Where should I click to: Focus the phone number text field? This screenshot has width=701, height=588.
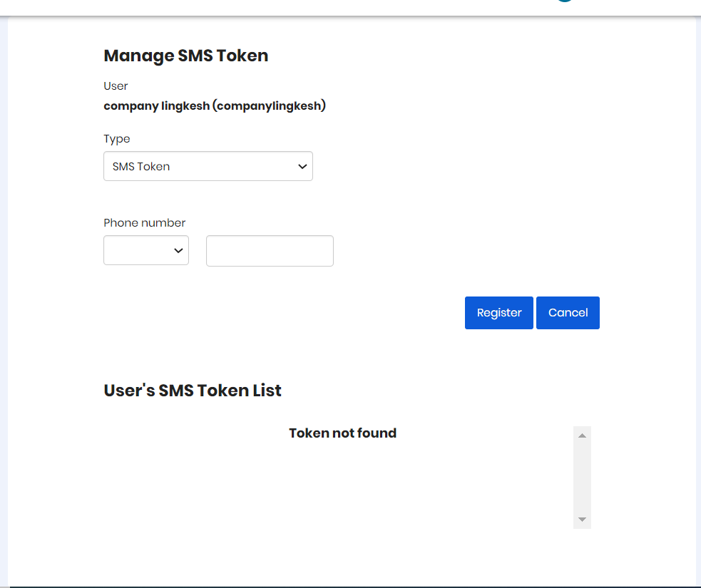(x=270, y=251)
